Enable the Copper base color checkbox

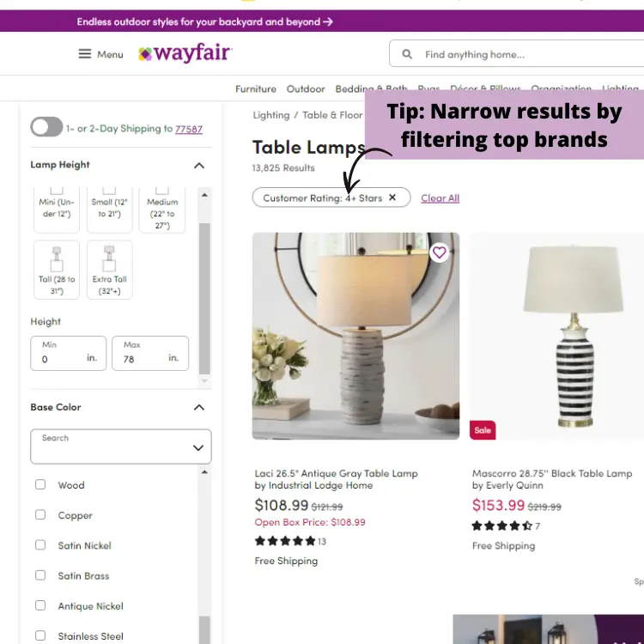[x=40, y=514]
